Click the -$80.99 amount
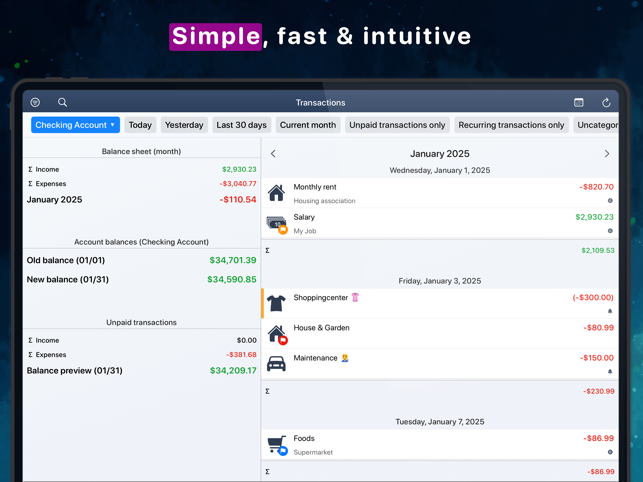This screenshot has width=643, height=482. (599, 328)
